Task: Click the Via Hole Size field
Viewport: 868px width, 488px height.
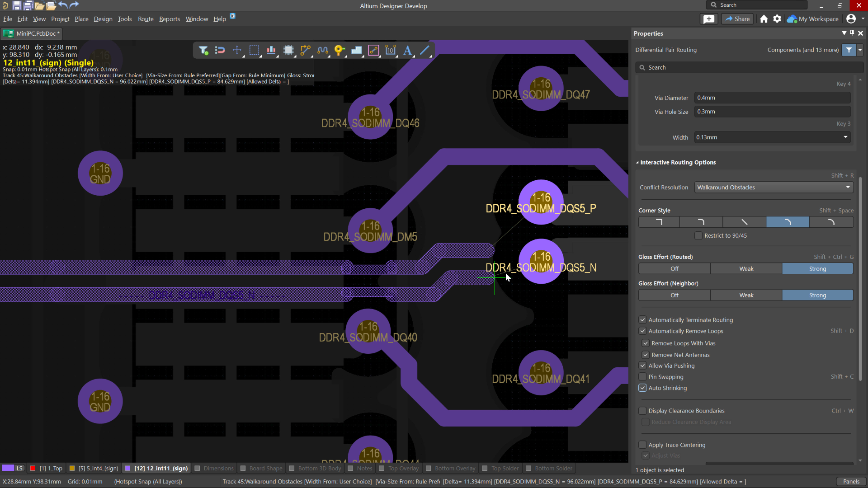Action: 772,112
